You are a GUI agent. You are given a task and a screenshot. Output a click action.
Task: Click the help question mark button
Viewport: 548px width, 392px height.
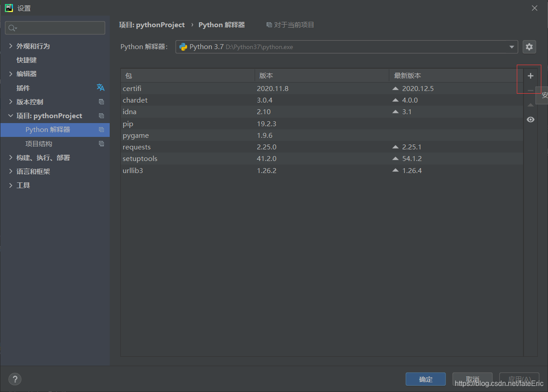click(x=15, y=379)
